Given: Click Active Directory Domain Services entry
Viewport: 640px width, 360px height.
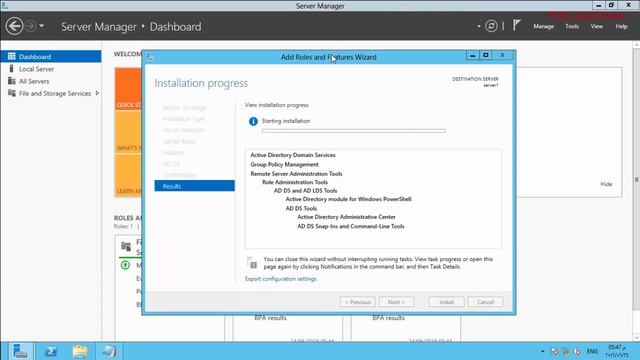Looking at the screenshot, I should point(293,155).
